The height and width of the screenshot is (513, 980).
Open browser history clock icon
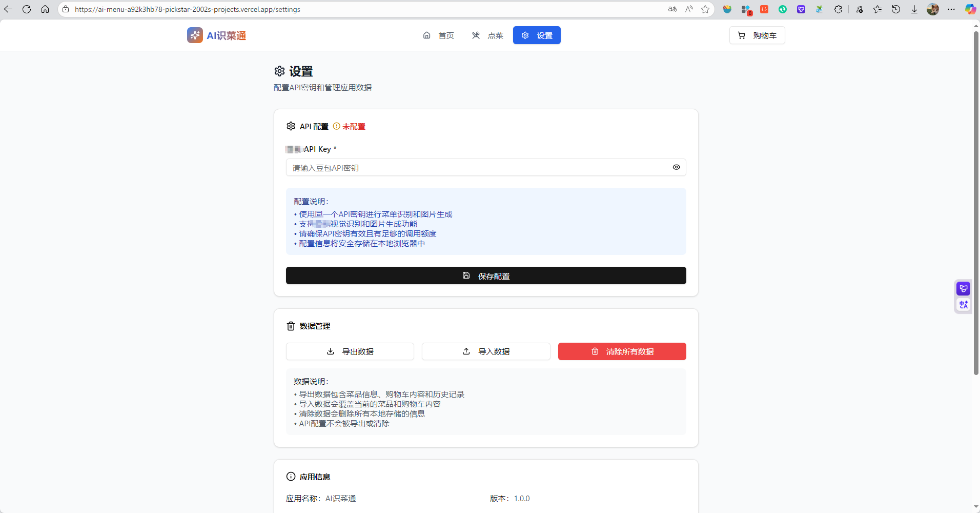coord(895,9)
